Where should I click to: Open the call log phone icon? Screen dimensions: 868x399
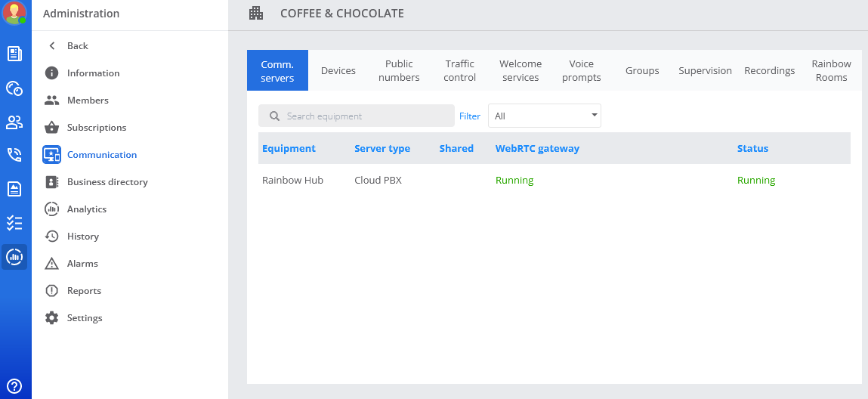tap(14, 155)
